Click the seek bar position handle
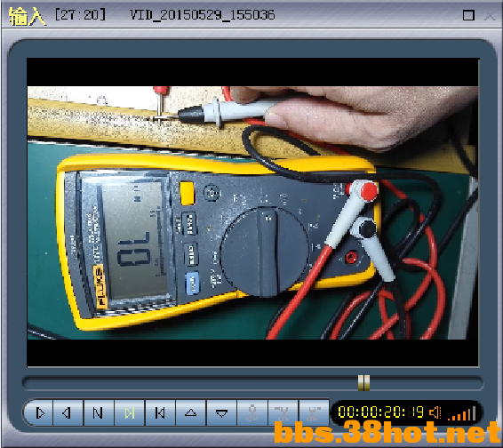Image resolution: width=503 pixels, height=448 pixels. tap(363, 383)
